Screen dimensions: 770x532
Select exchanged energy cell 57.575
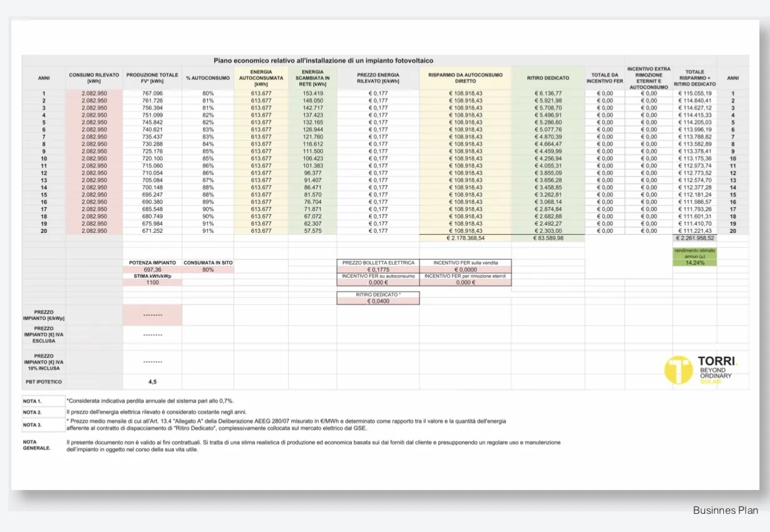(312, 231)
